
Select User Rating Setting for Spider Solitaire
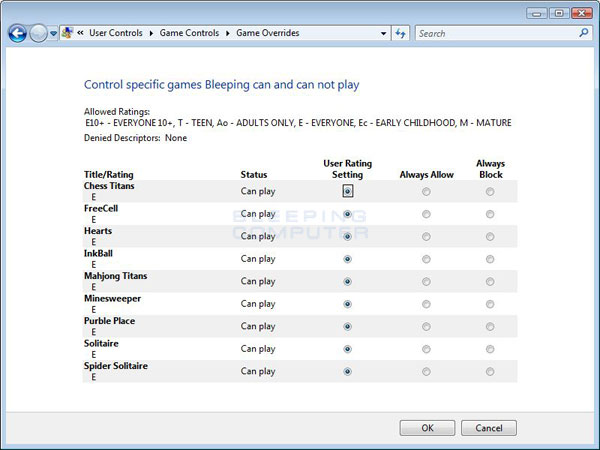(x=347, y=372)
